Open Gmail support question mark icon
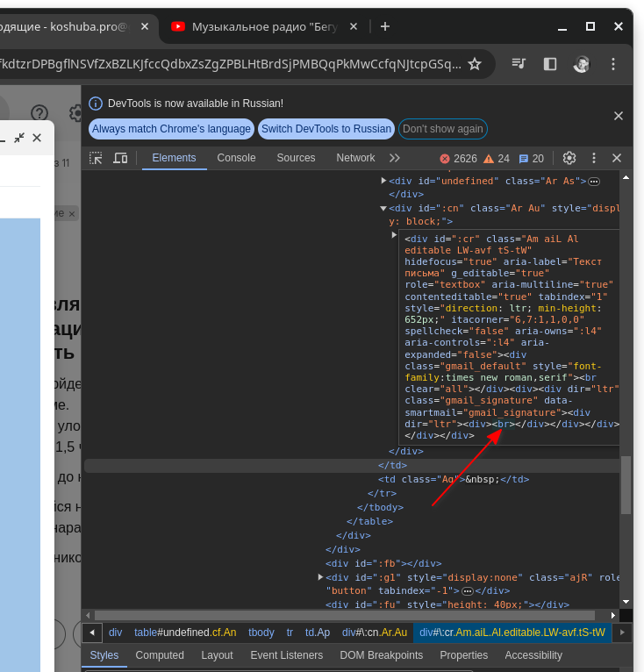This screenshot has width=644, height=672. click(x=39, y=113)
